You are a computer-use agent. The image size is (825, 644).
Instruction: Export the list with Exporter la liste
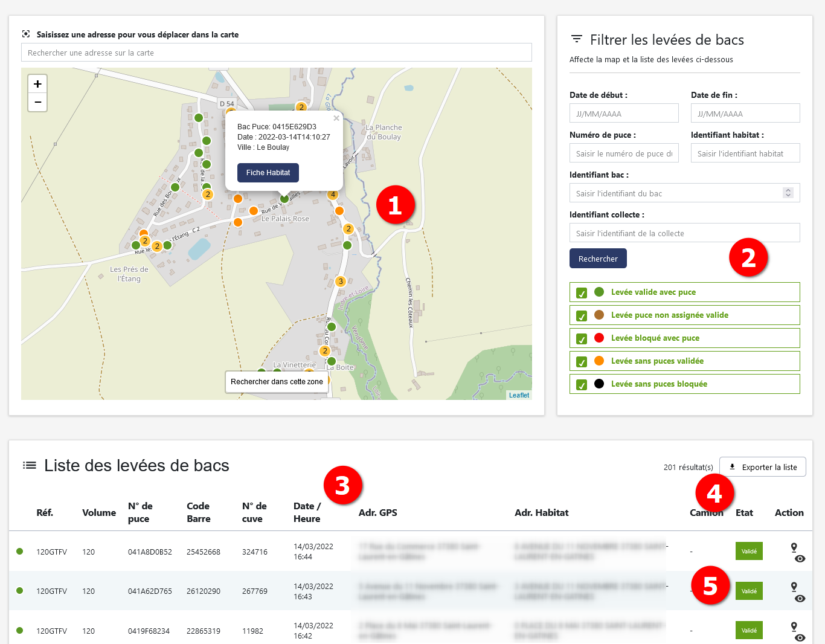(762, 467)
